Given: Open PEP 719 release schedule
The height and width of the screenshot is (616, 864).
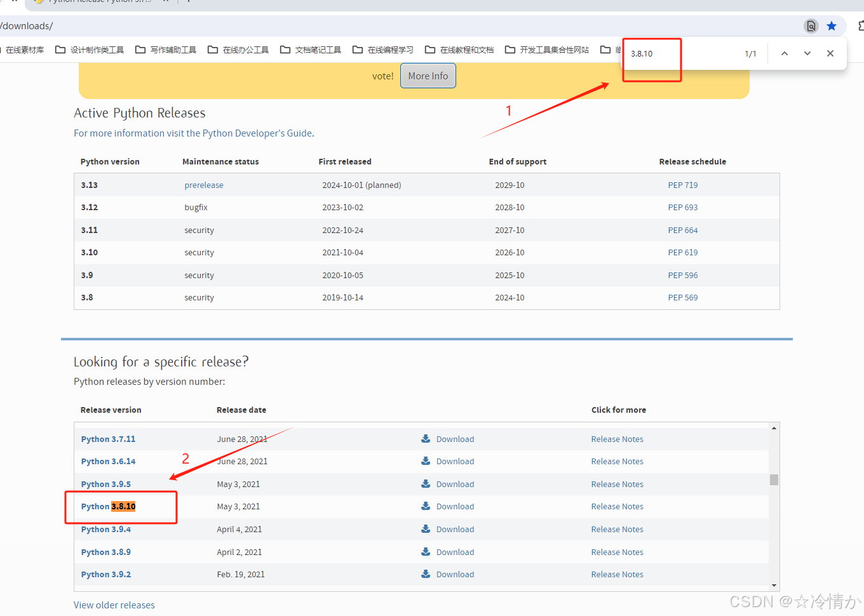Looking at the screenshot, I should (683, 185).
